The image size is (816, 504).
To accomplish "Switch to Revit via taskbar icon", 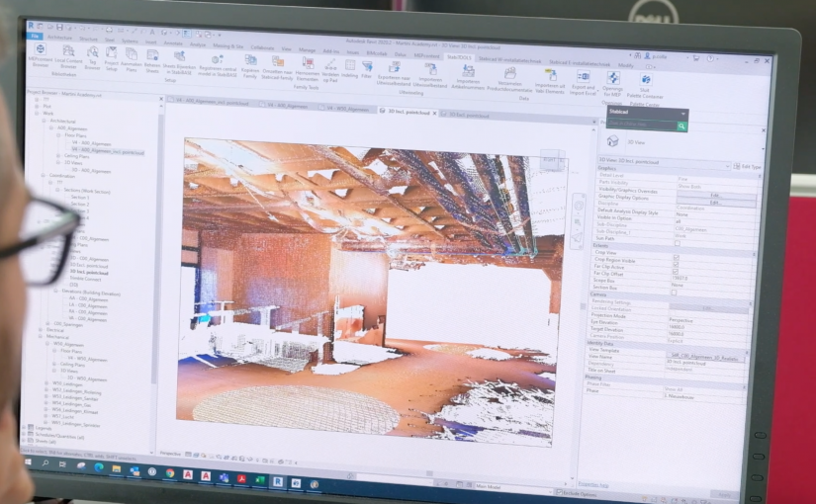I will tap(278, 481).
